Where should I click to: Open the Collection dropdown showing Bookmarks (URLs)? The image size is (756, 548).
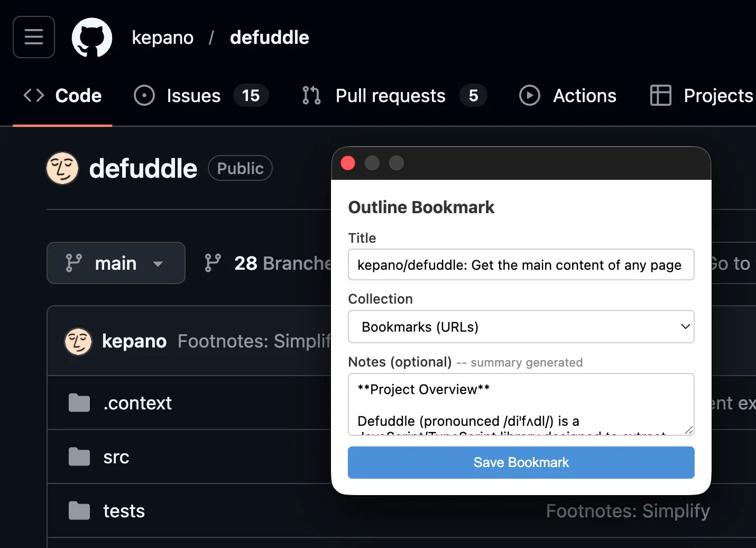pyautogui.click(x=521, y=327)
